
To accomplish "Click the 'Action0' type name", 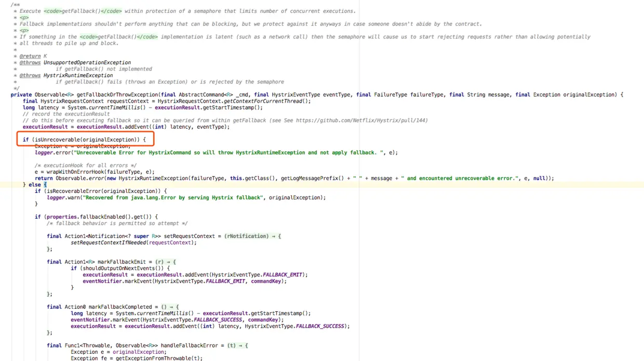I will click(75, 307).
